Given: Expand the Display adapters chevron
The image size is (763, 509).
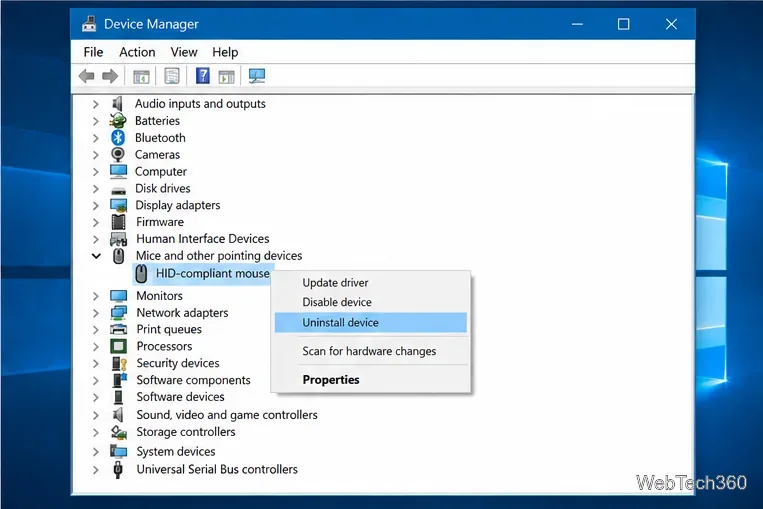Looking at the screenshot, I should pos(96,206).
